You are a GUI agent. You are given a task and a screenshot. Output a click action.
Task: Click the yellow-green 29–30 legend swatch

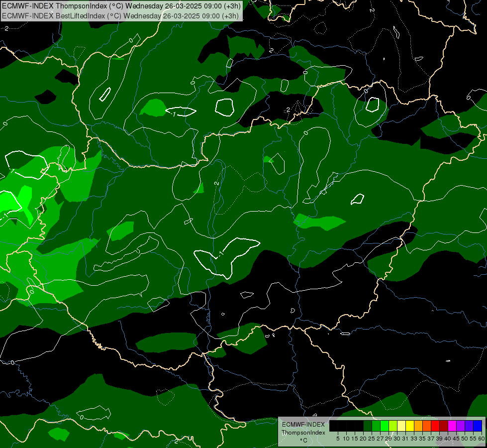click(393, 426)
